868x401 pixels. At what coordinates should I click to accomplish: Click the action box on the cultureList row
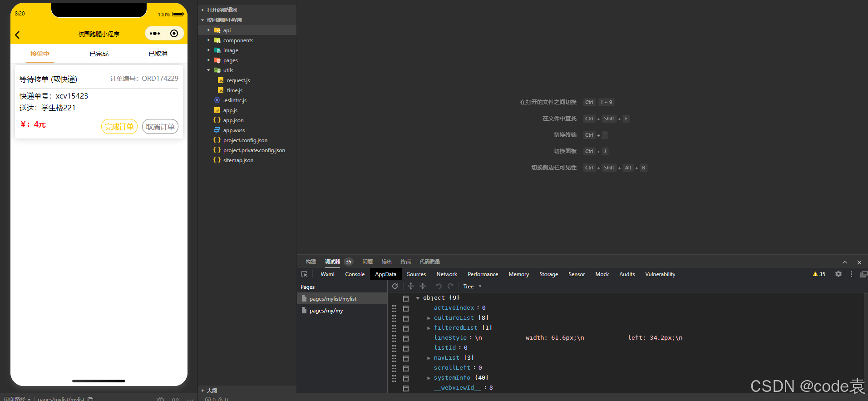coord(406,318)
